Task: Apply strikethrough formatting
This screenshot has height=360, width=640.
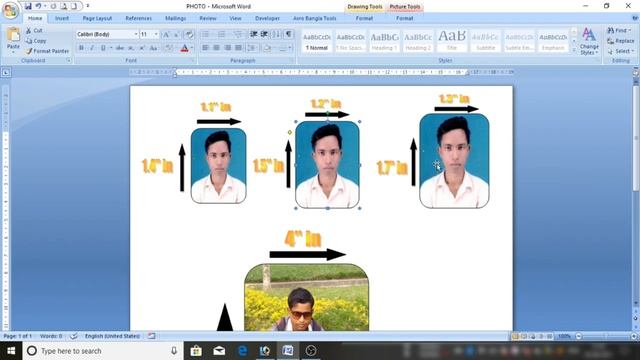Action: pos(120,48)
